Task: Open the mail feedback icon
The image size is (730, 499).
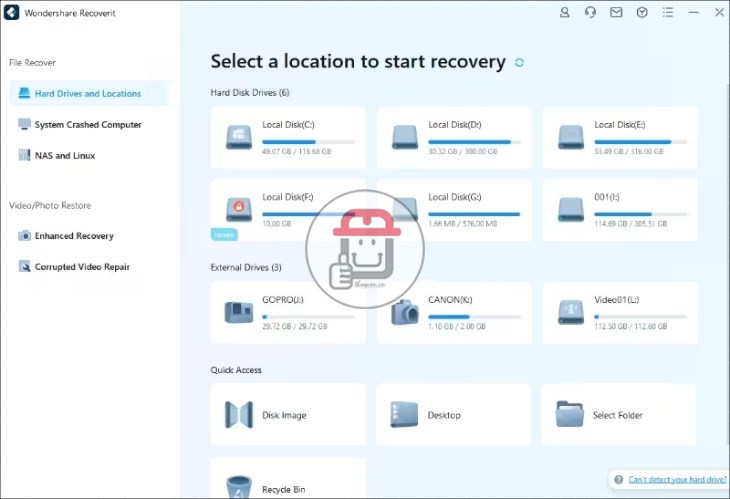Action: pyautogui.click(x=616, y=12)
